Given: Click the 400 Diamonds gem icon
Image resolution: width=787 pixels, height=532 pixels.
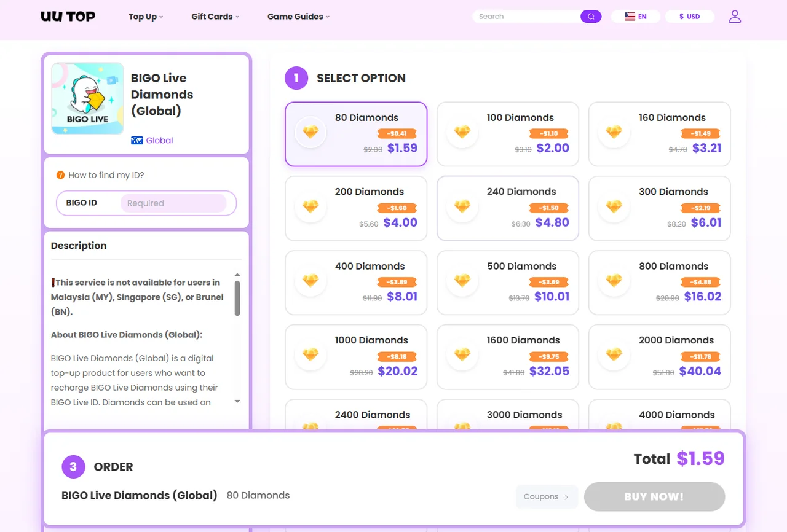Looking at the screenshot, I should coord(310,281).
